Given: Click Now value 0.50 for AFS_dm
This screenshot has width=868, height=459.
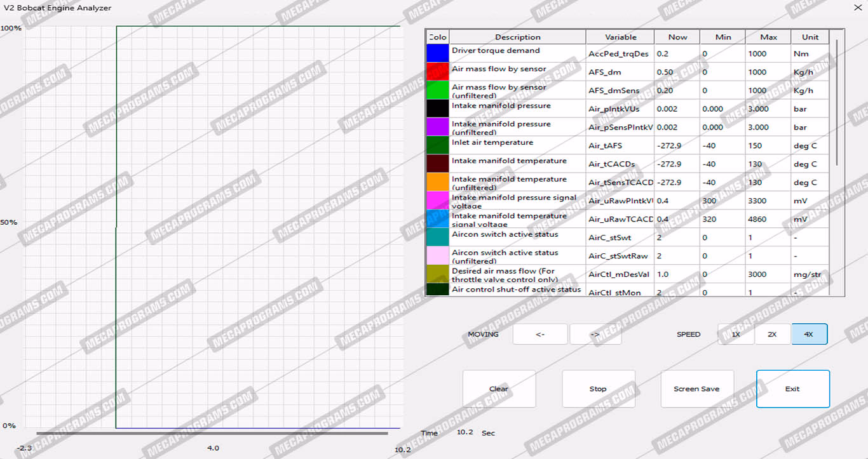Looking at the screenshot, I should (x=677, y=72).
